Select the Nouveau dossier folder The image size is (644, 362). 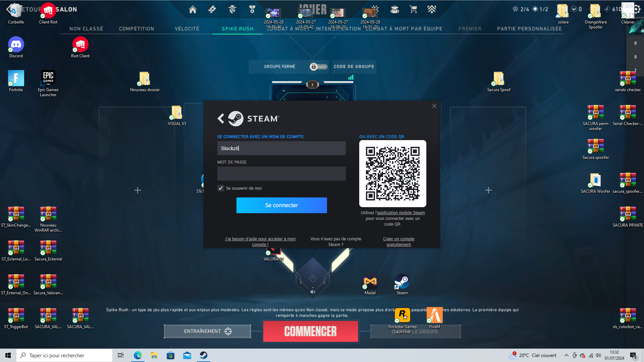pos(145,81)
